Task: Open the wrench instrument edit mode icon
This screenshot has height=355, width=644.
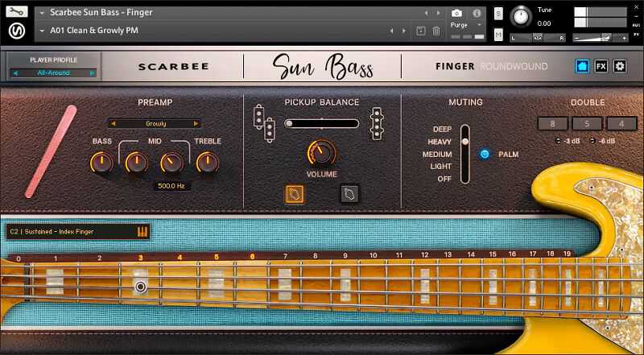Action: pyautogui.click(x=17, y=11)
